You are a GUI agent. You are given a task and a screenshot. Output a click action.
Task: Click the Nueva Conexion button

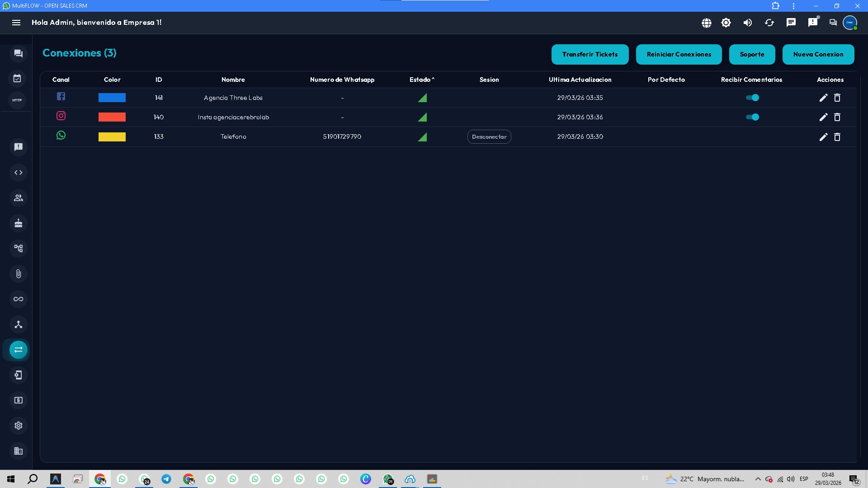pos(818,54)
